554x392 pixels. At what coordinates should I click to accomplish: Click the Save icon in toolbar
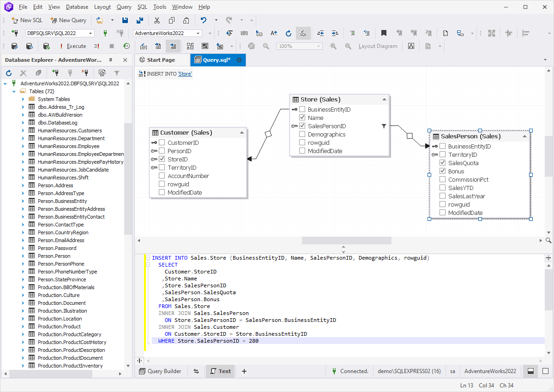(x=125, y=20)
